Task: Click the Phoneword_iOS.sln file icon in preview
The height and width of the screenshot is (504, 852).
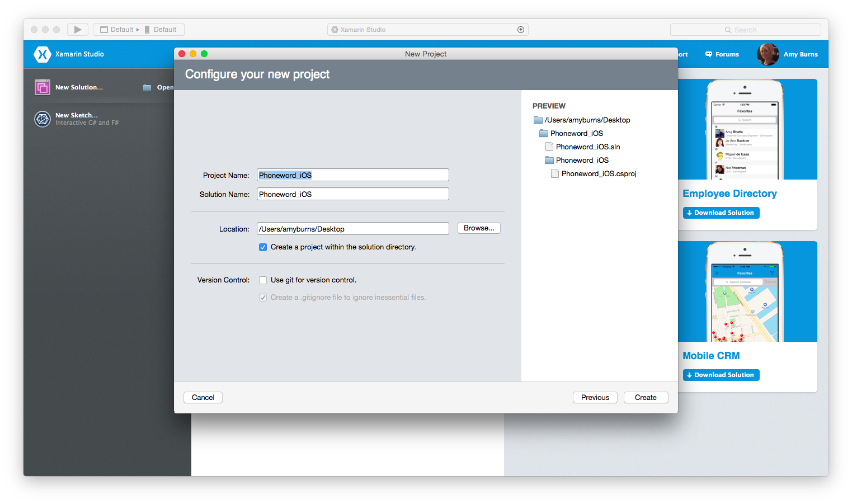Action: click(x=549, y=147)
